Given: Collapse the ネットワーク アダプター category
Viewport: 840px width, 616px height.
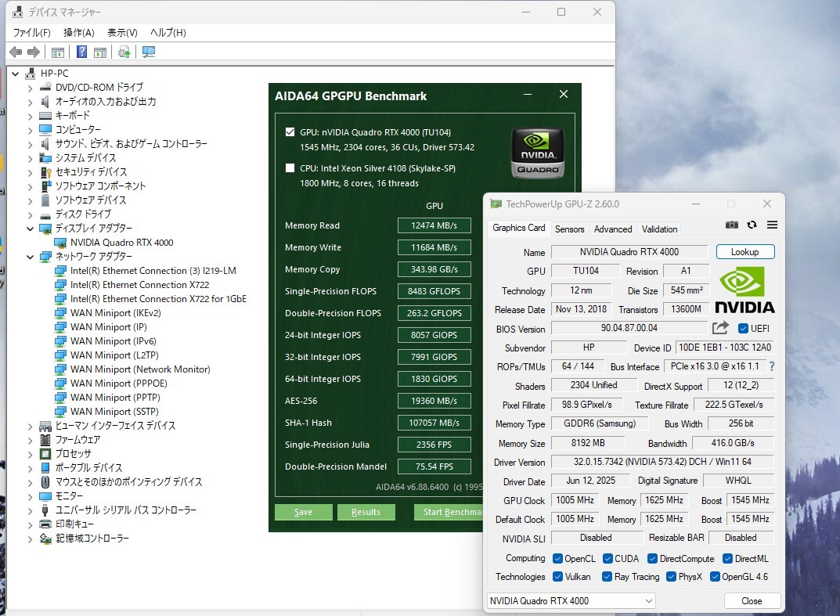Looking at the screenshot, I should coord(30,257).
